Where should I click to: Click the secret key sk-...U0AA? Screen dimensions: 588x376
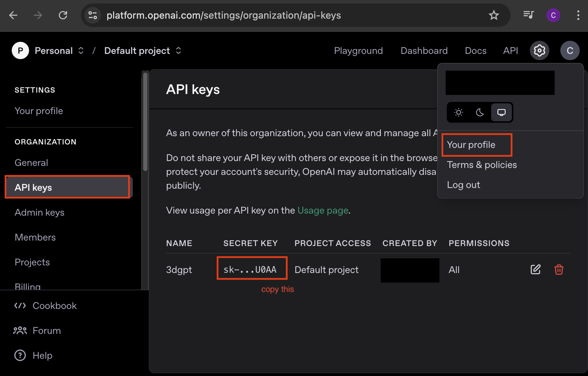[250, 270]
